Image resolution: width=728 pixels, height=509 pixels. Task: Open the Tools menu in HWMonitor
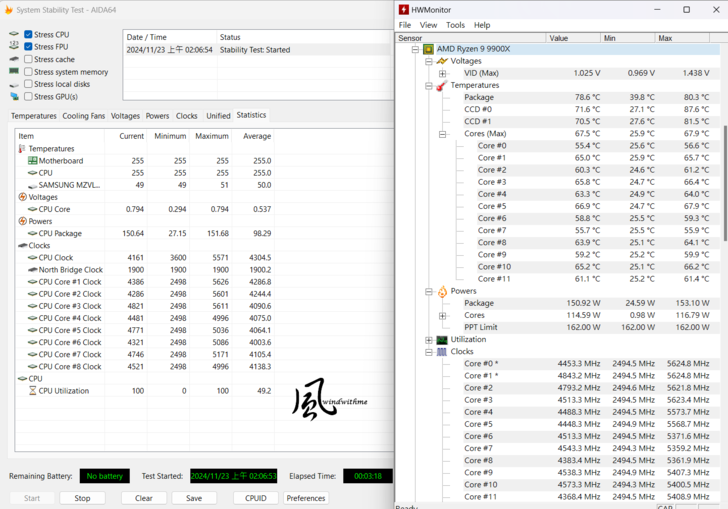click(455, 25)
